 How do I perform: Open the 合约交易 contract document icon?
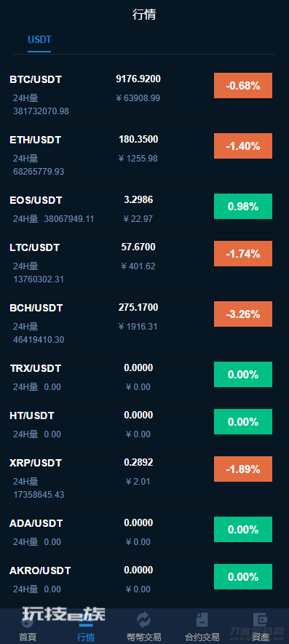[202, 619]
